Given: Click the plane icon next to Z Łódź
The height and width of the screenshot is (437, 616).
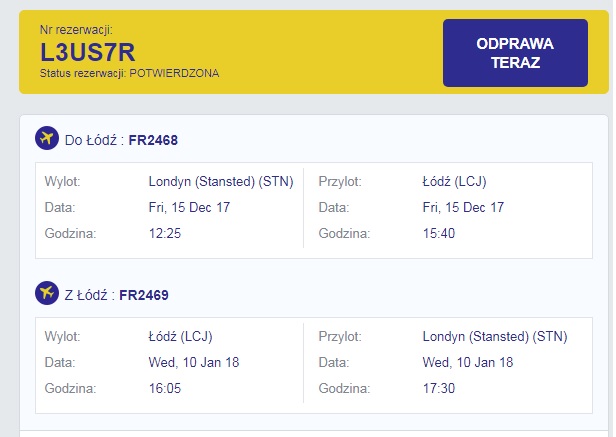Looking at the screenshot, I should (x=47, y=293).
